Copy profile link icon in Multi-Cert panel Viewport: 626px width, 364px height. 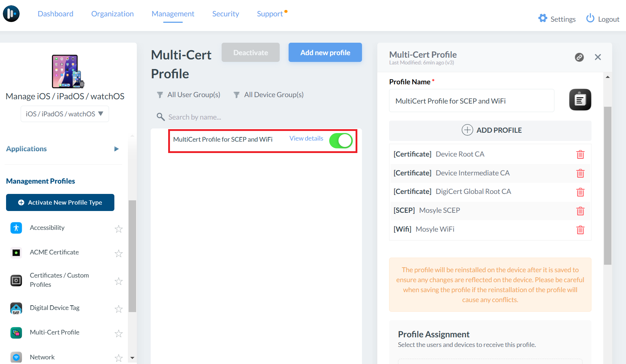click(579, 57)
